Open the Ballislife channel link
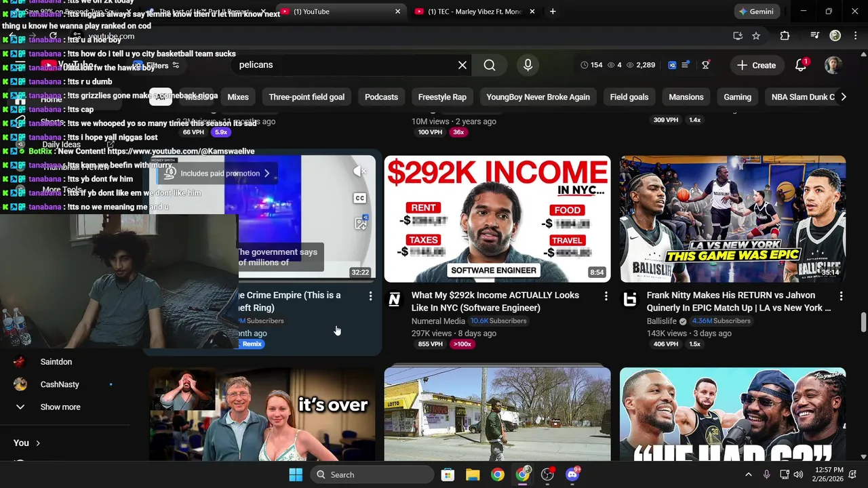The image size is (868, 488). pyautogui.click(x=662, y=321)
